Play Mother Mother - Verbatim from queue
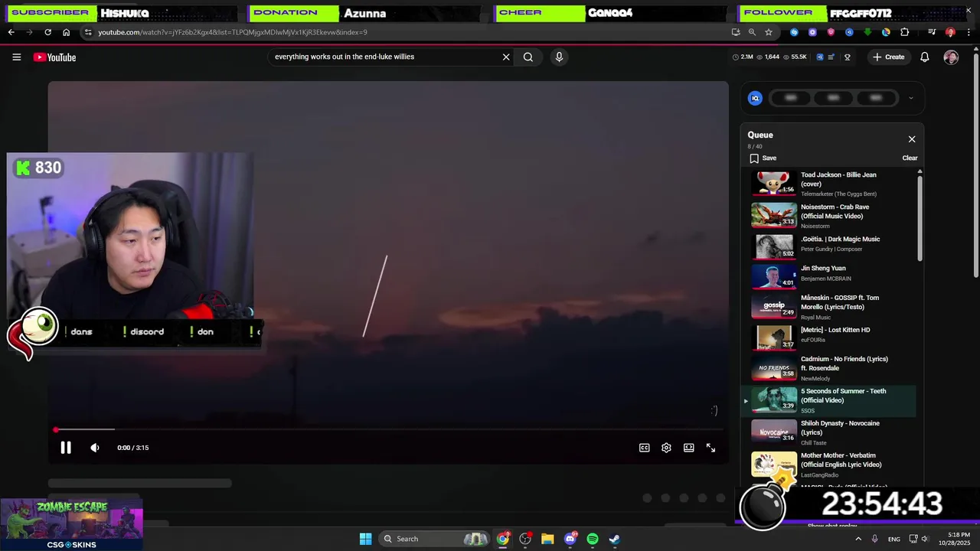 coord(833,465)
